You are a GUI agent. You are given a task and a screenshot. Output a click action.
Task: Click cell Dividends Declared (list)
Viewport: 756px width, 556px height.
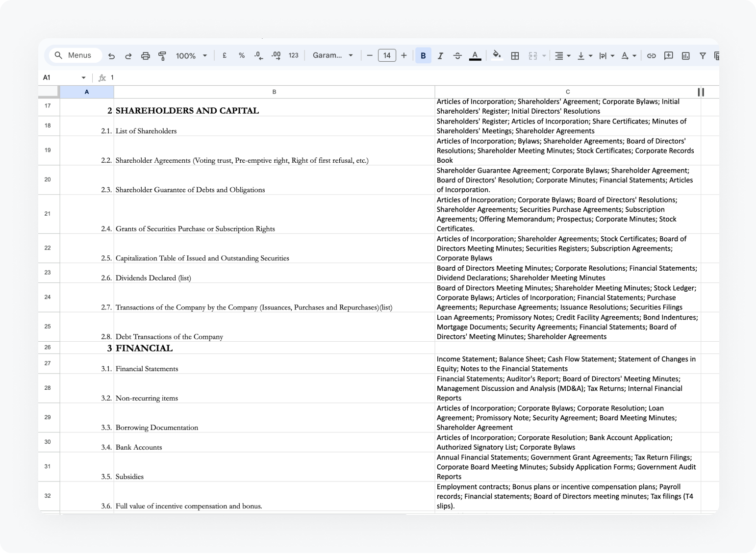click(274, 273)
